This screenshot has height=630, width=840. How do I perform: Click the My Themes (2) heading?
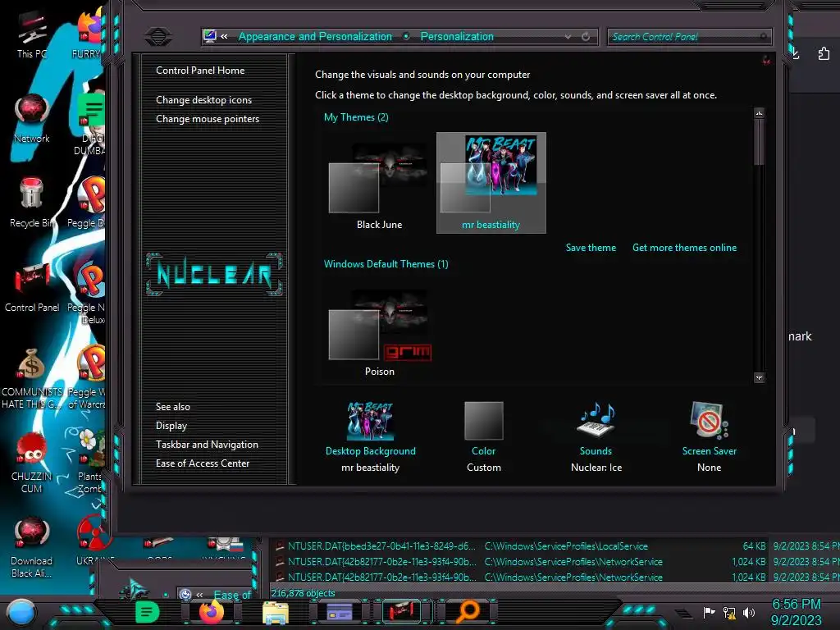(x=356, y=116)
